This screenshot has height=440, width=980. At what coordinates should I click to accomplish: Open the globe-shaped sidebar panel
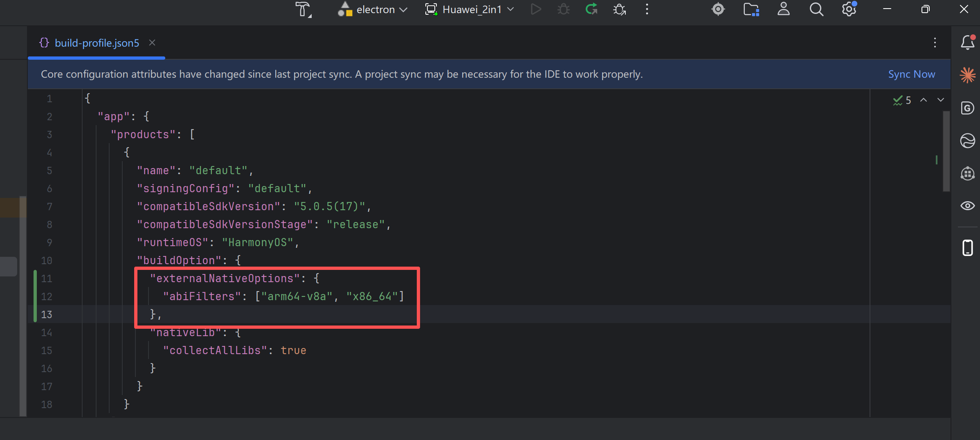click(968, 141)
